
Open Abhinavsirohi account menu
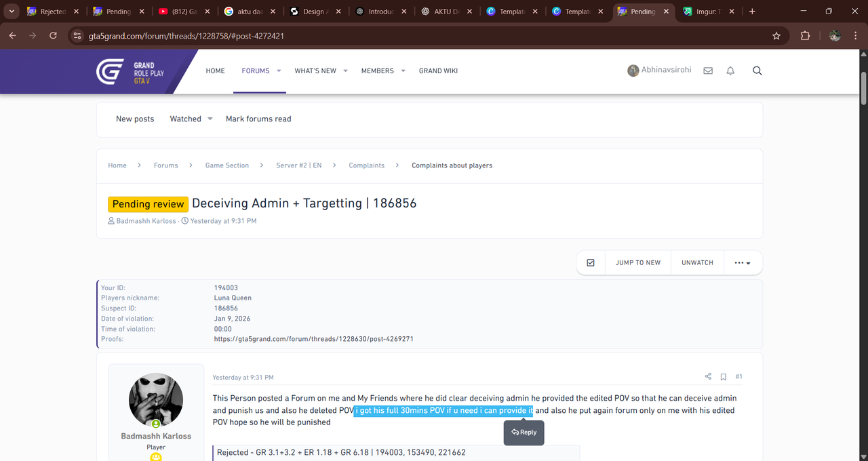point(659,71)
